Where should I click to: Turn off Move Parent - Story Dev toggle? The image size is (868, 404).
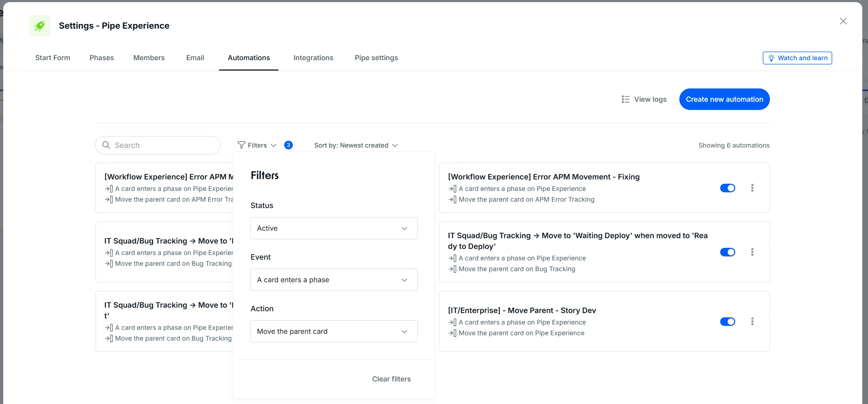pyautogui.click(x=727, y=322)
